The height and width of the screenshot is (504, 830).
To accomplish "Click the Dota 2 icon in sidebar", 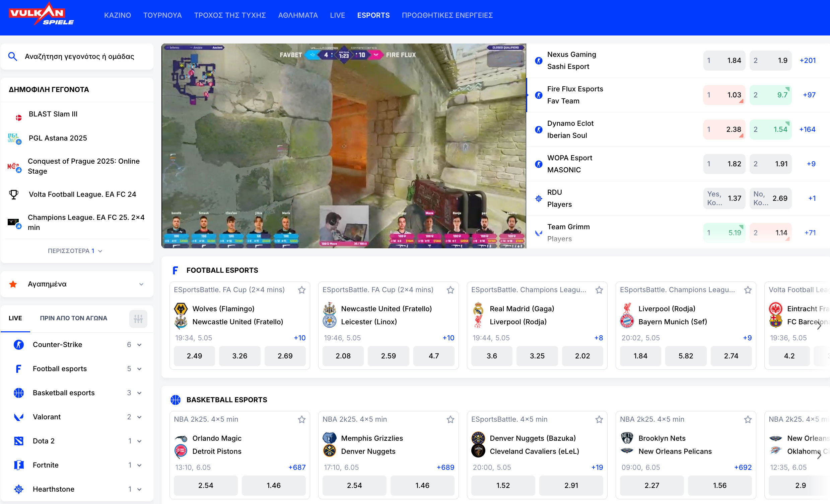I will click(x=19, y=441).
